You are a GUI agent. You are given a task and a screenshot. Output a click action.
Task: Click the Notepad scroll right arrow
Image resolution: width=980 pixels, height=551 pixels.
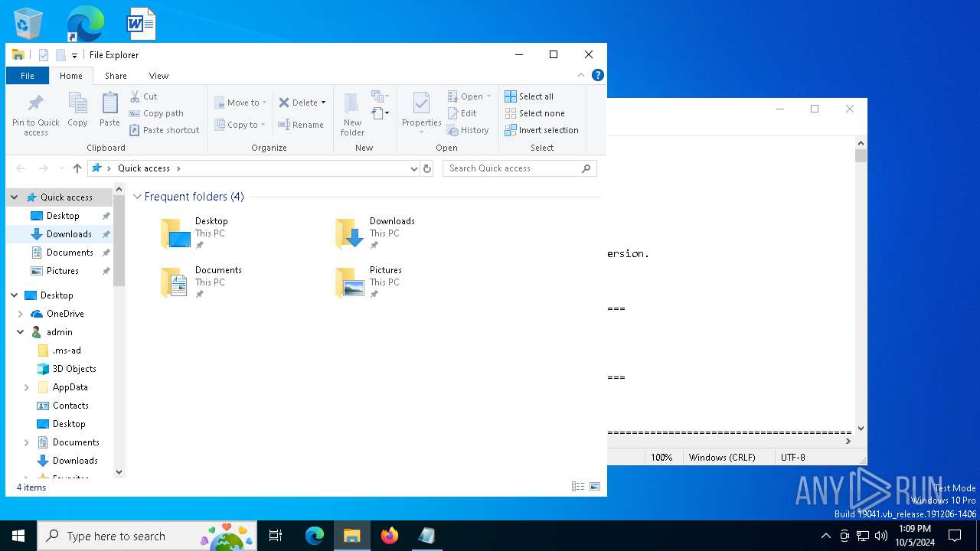[x=848, y=441]
